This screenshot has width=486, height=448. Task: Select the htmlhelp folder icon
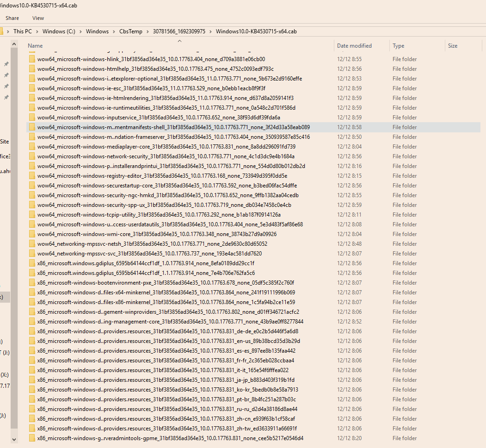point(31,69)
